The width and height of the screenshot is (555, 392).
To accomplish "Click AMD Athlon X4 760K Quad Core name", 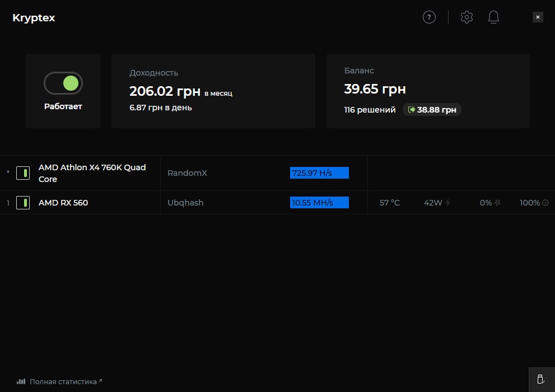I will pos(92,173).
